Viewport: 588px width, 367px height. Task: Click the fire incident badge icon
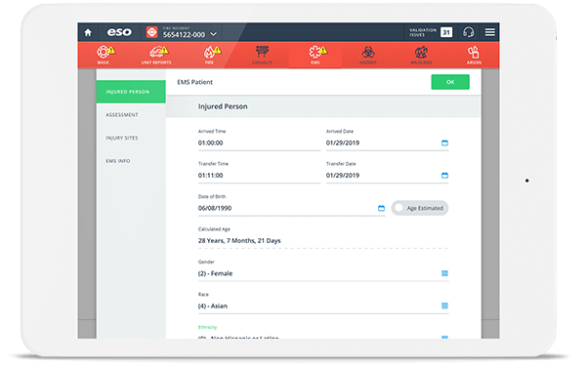point(151,32)
